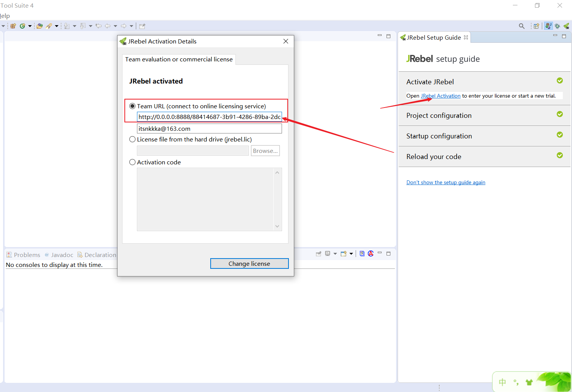The image size is (572, 392).
Task: Expand the Previous Annotation dropdown arrow
Action: (x=90, y=26)
